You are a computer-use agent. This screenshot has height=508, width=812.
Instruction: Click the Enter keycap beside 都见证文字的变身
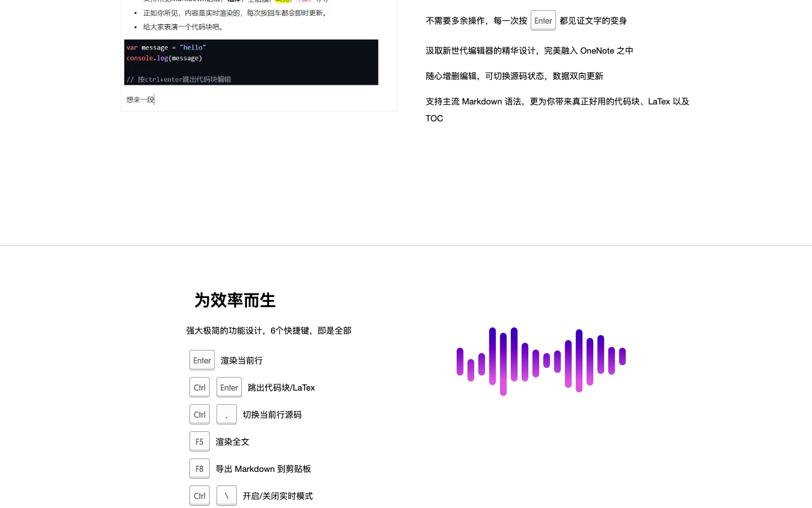point(543,21)
